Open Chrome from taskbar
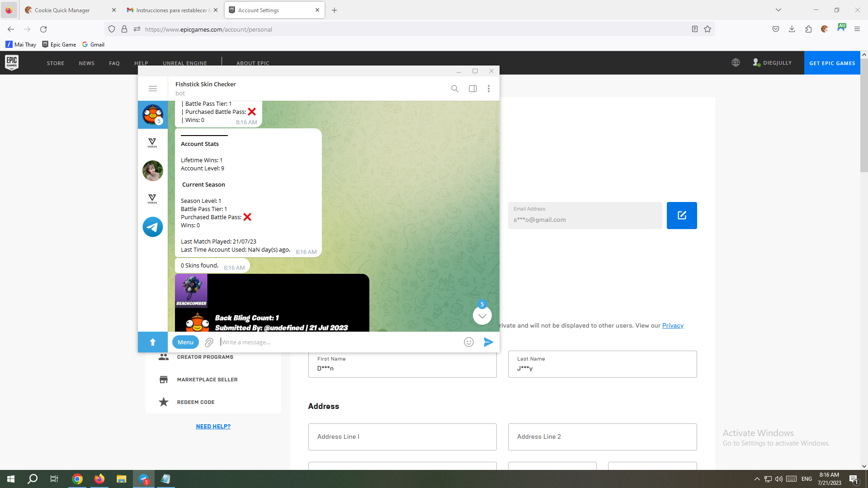This screenshot has height=488, width=868. tap(77, 479)
